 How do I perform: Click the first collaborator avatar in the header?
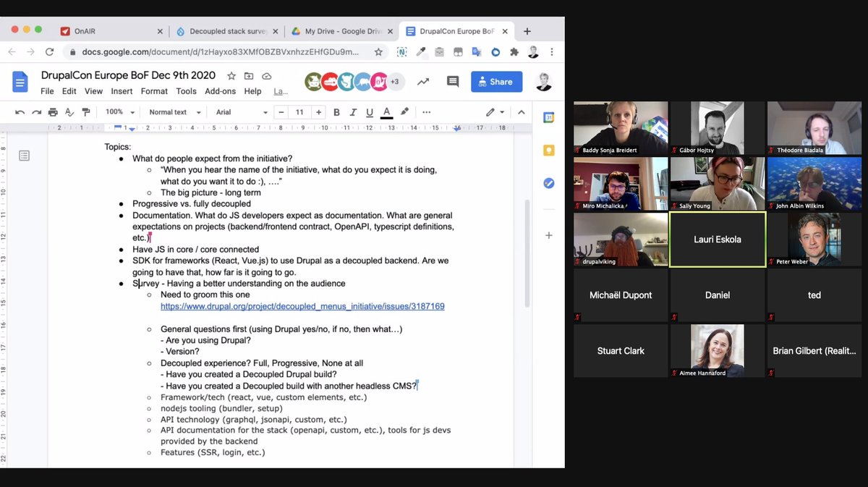coord(312,82)
